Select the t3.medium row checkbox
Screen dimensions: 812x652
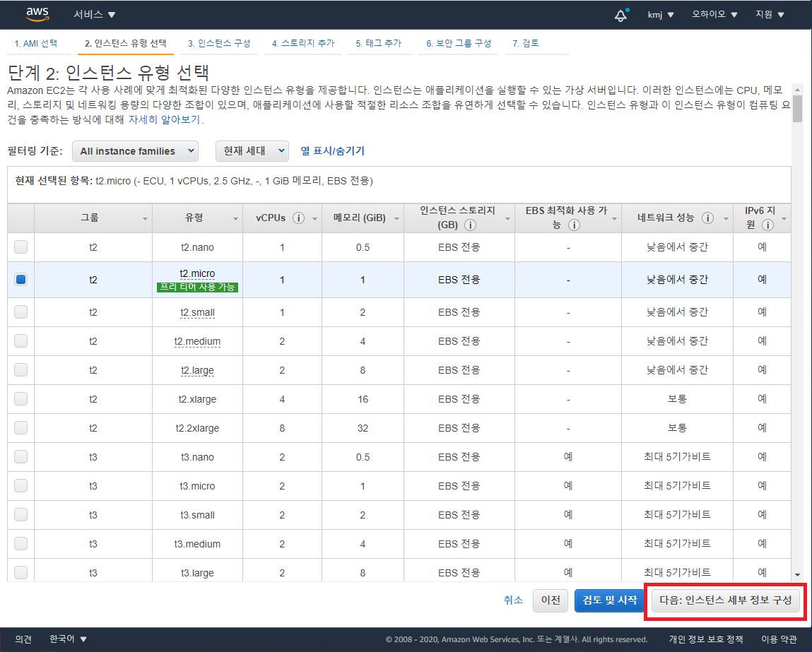(x=20, y=544)
